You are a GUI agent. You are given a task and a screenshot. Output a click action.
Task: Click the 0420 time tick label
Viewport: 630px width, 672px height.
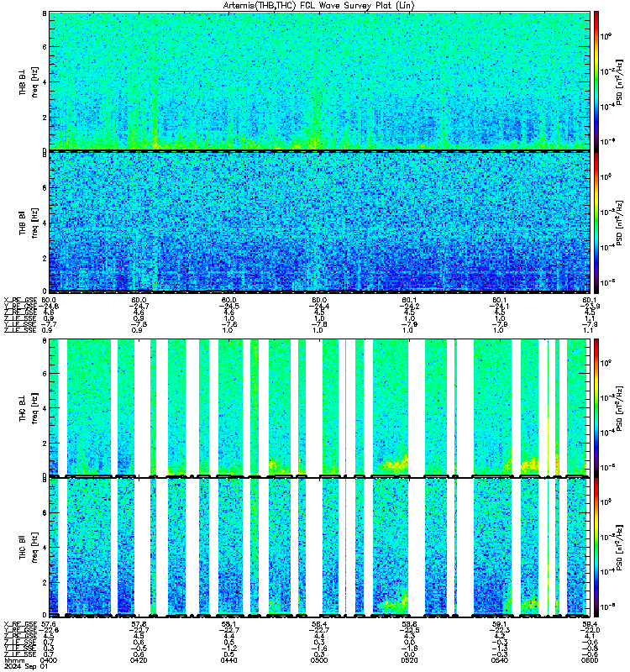tap(139, 660)
